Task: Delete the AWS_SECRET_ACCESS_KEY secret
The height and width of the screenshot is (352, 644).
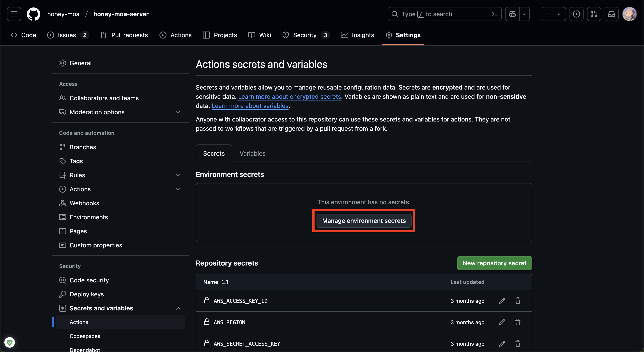Action: click(517, 343)
